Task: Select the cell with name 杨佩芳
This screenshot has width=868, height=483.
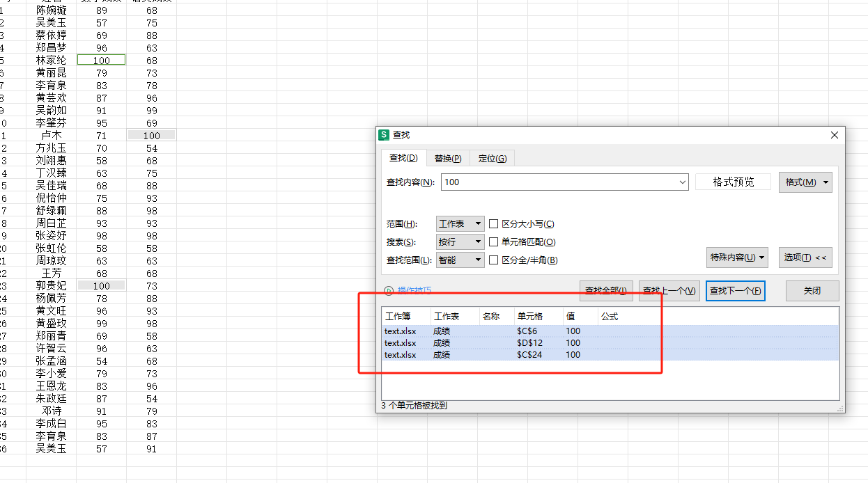Action: [52, 299]
